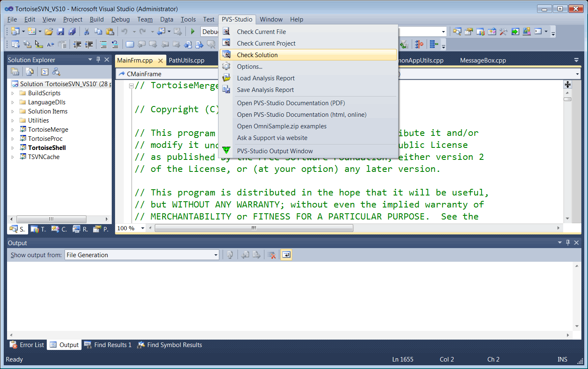Click the Solution Explorer Properties icon

click(15, 72)
